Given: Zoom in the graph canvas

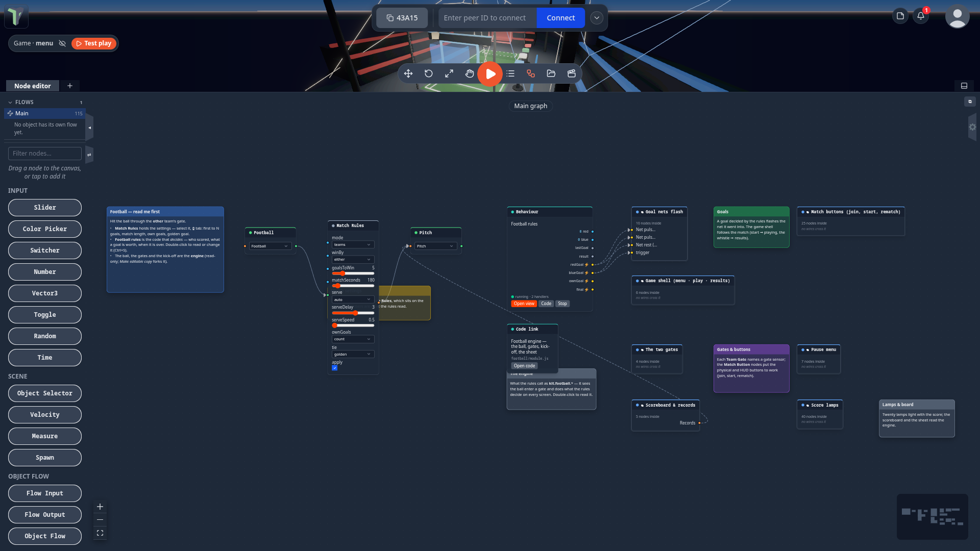Looking at the screenshot, I should coord(100,507).
